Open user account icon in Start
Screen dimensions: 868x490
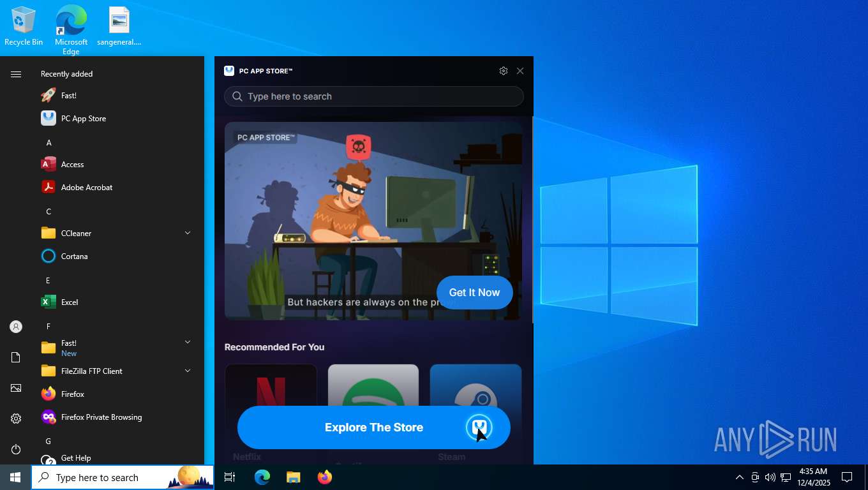16,327
